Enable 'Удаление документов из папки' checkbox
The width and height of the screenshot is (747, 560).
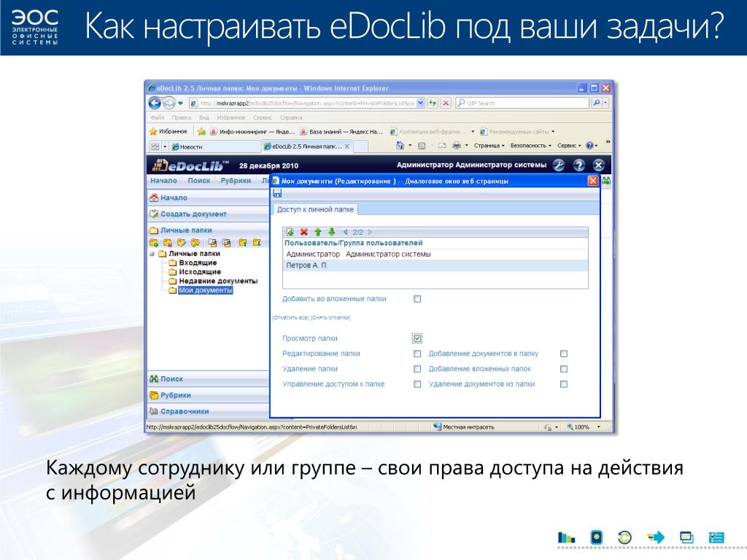(564, 384)
